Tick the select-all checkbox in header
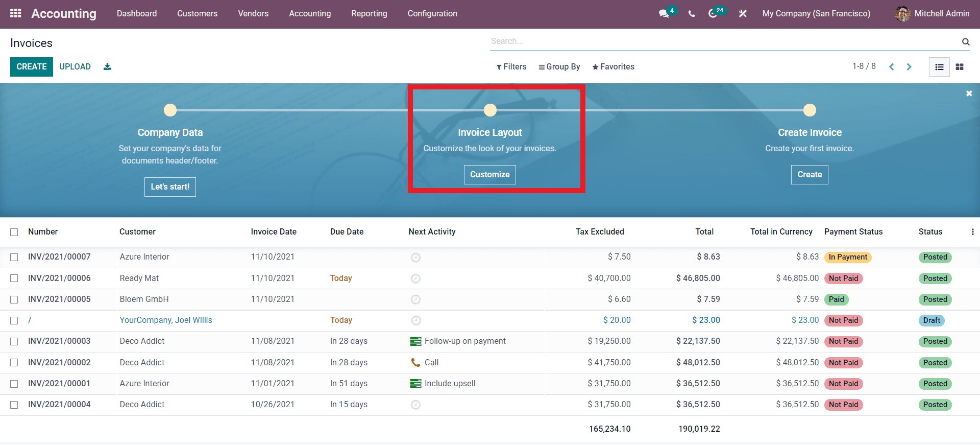 point(14,232)
